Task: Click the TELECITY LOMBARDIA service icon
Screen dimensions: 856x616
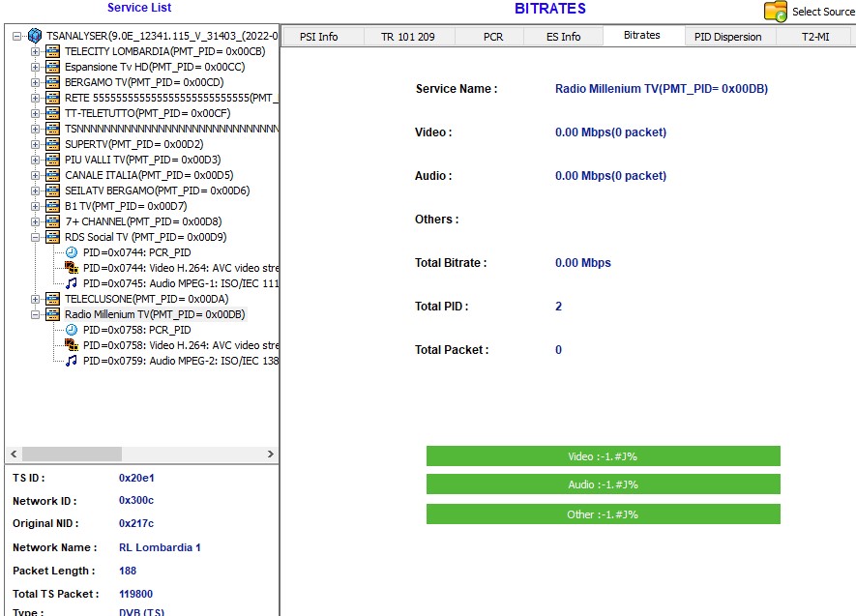Action: point(52,51)
